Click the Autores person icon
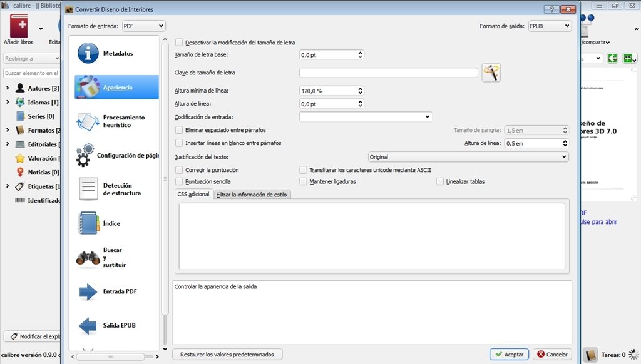The image size is (641, 364). pos(20,88)
